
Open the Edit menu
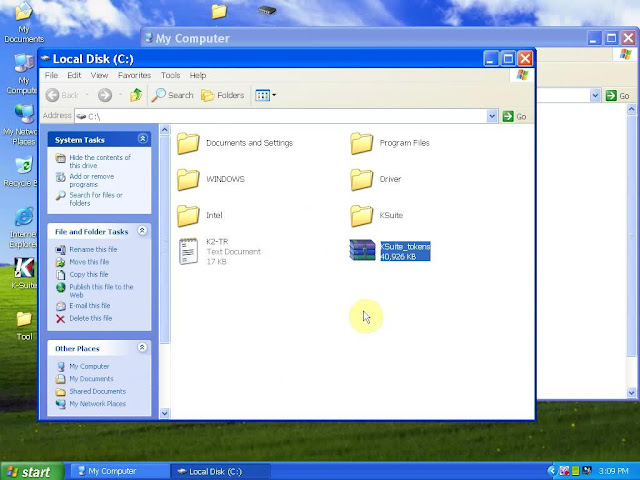[x=74, y=75]
